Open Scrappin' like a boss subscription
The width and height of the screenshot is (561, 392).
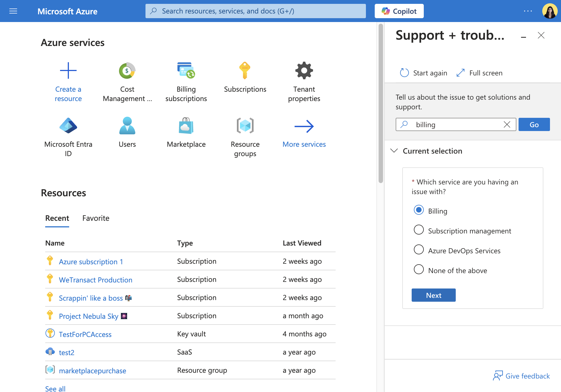pyautogui.click(x=95, y=298)
